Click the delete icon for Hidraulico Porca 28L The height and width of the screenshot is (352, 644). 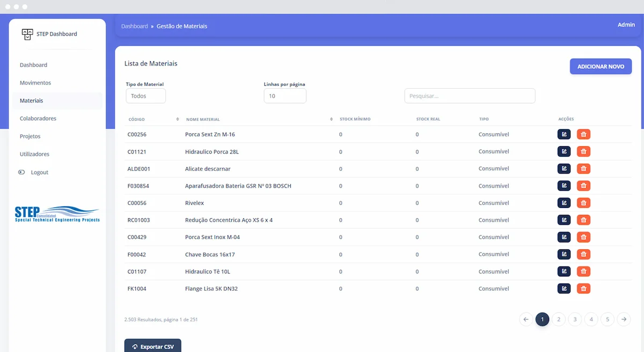pos(583,151)
